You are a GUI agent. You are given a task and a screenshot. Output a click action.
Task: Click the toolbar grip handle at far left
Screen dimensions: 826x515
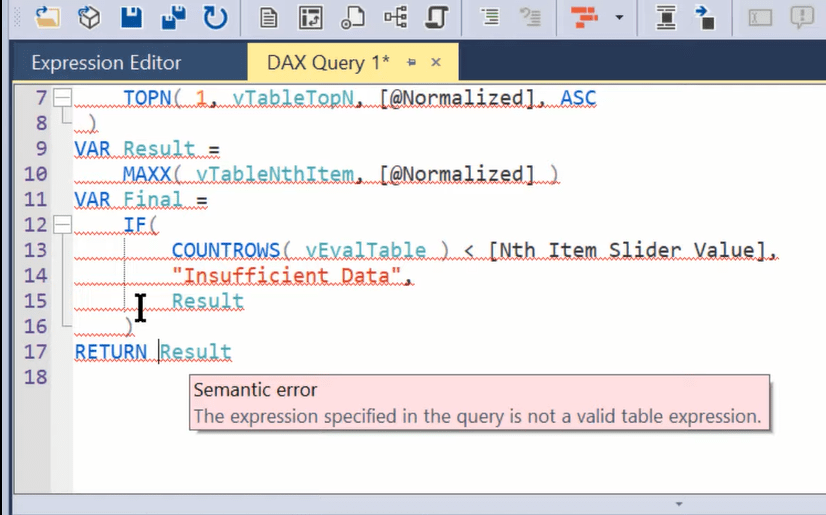[x=18, y=17]
